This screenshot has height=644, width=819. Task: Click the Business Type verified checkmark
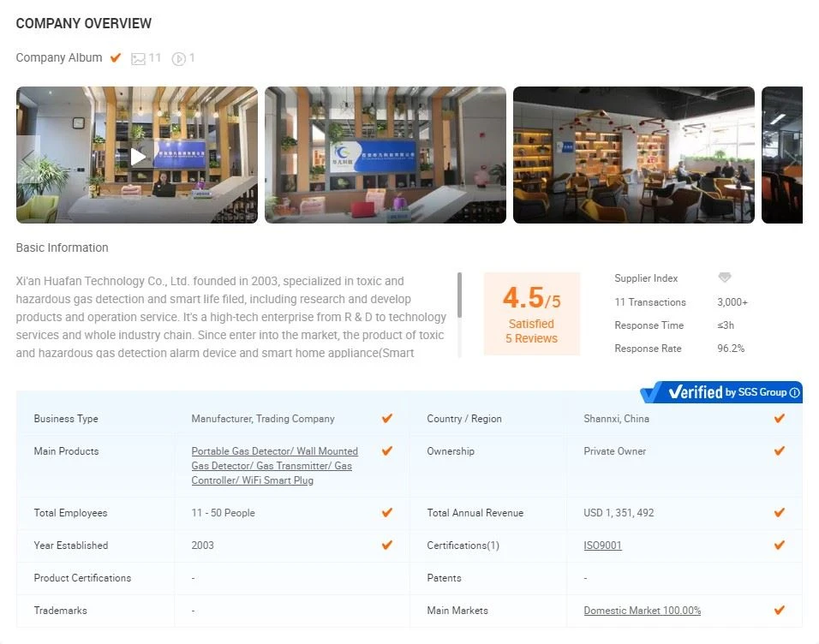(387, 419)
